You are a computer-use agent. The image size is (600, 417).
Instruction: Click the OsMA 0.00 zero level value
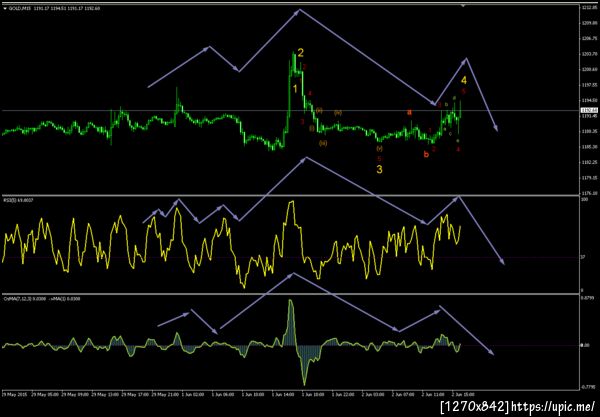pos(585,345)
